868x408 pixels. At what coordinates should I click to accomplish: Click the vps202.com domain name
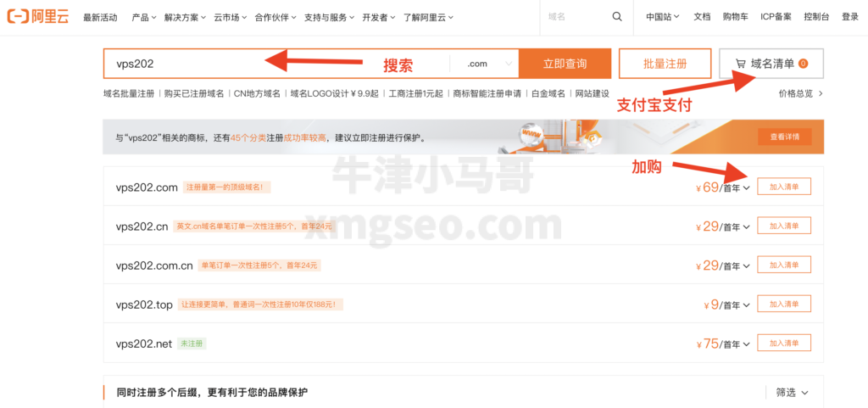[147, 187]
